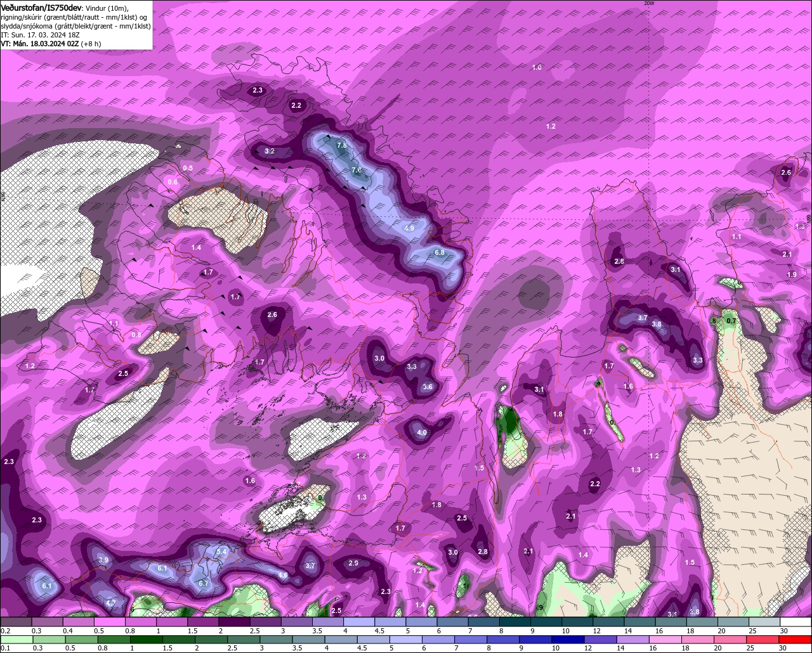Click the 6.7 value label on map
This screenshot has width=812, height=653.
click(x=204, y=583)
